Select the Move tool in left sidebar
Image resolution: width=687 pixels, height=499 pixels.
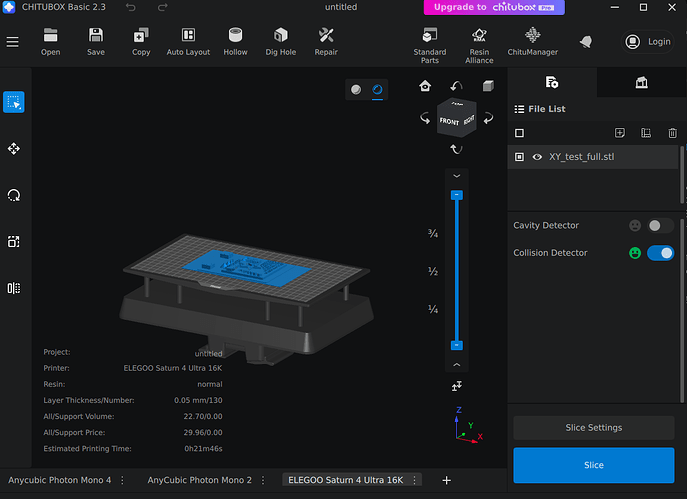[x=14, y=149]
